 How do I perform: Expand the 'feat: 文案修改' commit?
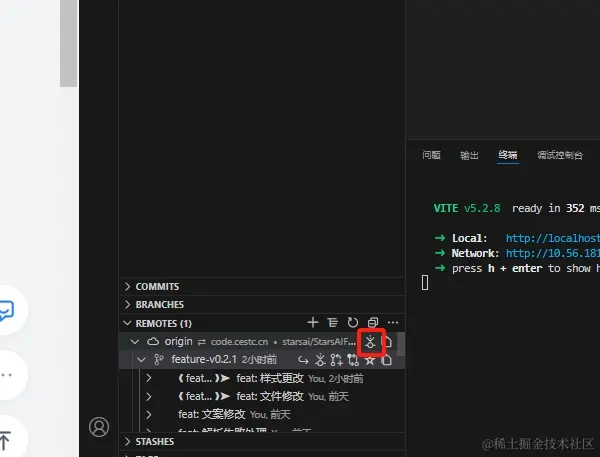point(149,414)
